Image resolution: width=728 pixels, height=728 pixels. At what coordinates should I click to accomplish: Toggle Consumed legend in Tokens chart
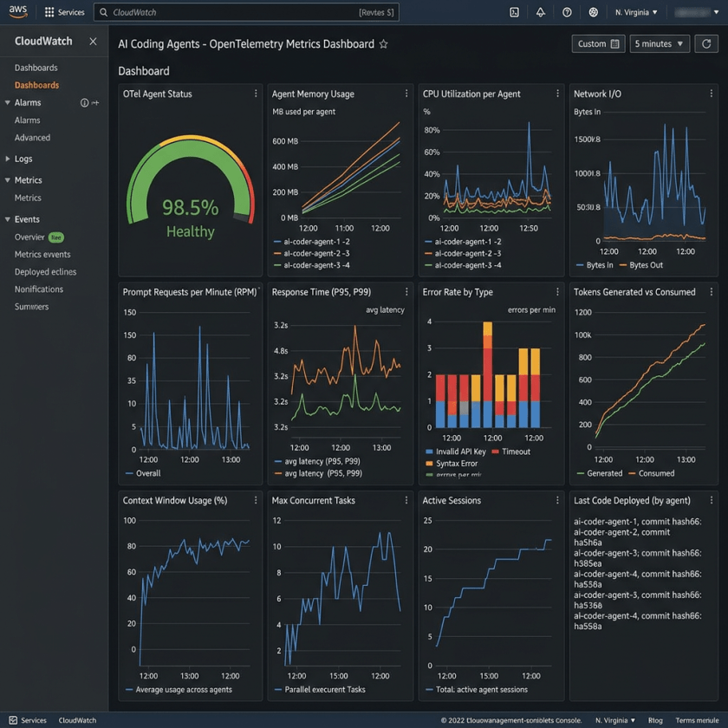[x=652, y=473]
